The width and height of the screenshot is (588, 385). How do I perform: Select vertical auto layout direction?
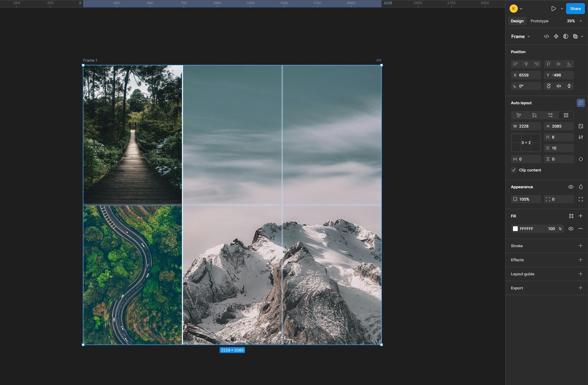pos(535,115)
